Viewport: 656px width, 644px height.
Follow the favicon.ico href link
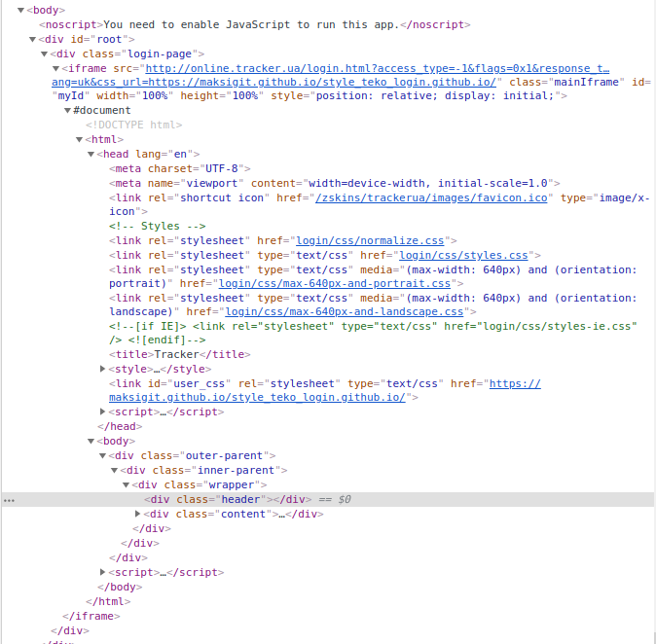click(432, 197)
